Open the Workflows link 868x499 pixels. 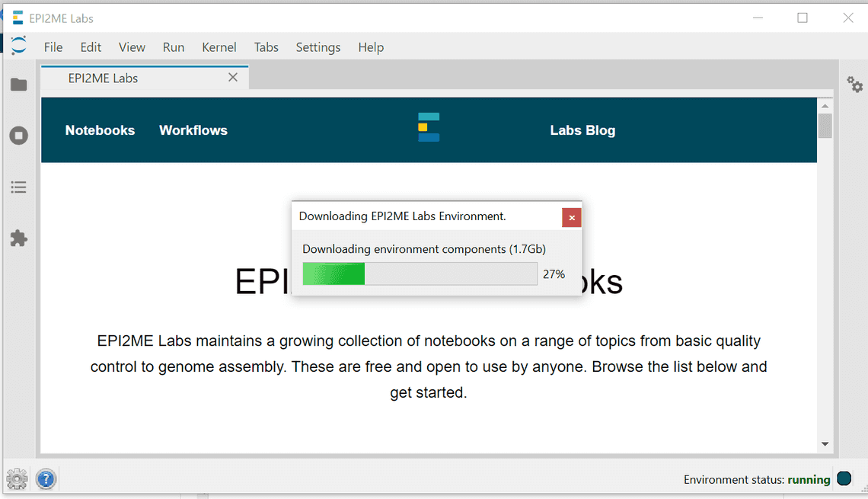pyautogui.click(x=193, y=130)
